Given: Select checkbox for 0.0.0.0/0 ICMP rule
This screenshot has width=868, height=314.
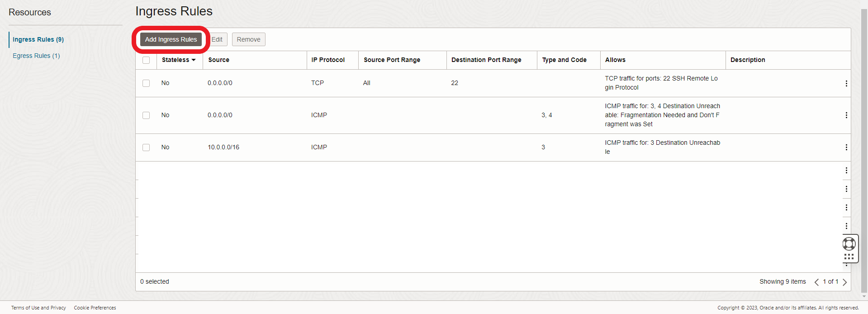Looking at the screenshot, I should [146, 115].
